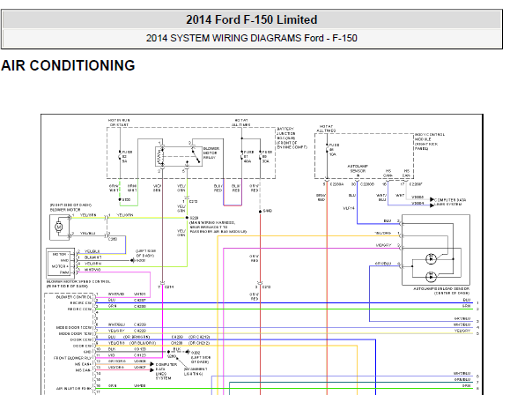Viewport: 532px width, 395px height.
Task: Click the S229 splice dot
Action: (187, 218)
